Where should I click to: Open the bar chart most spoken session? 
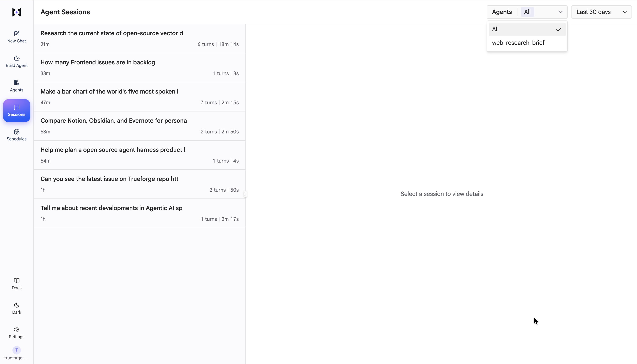pos(139,97)
